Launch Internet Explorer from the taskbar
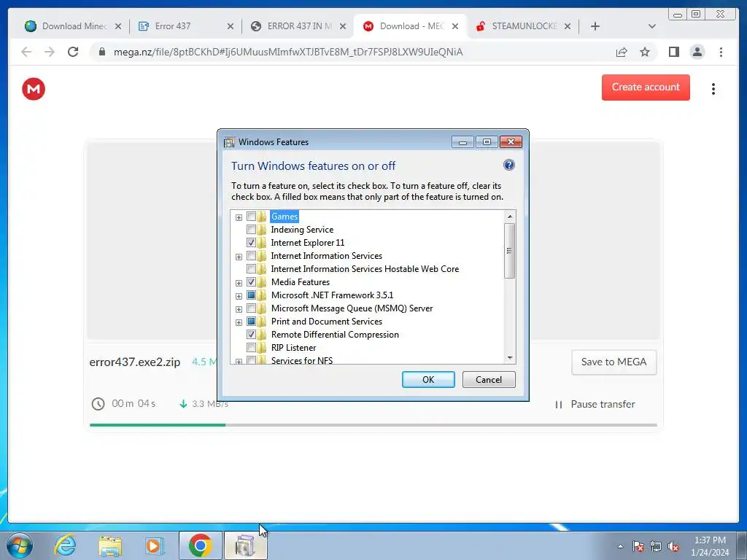 [x=65, y=545]
